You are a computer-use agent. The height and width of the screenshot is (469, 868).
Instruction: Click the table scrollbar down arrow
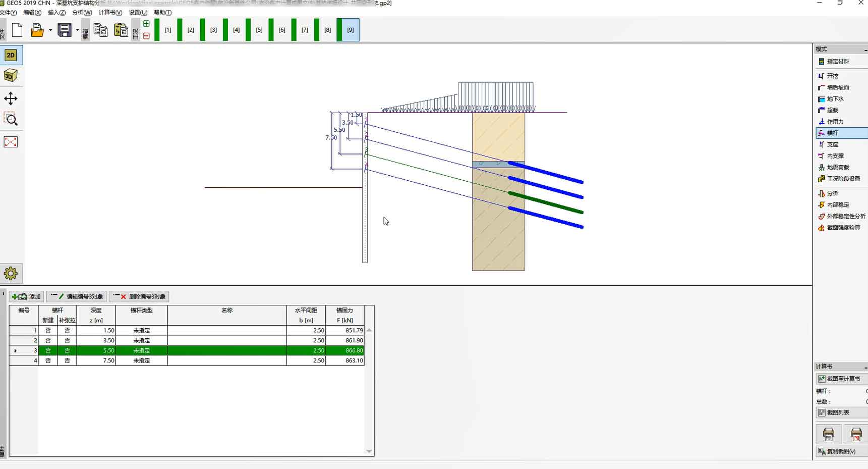click(x=369, y=451)
